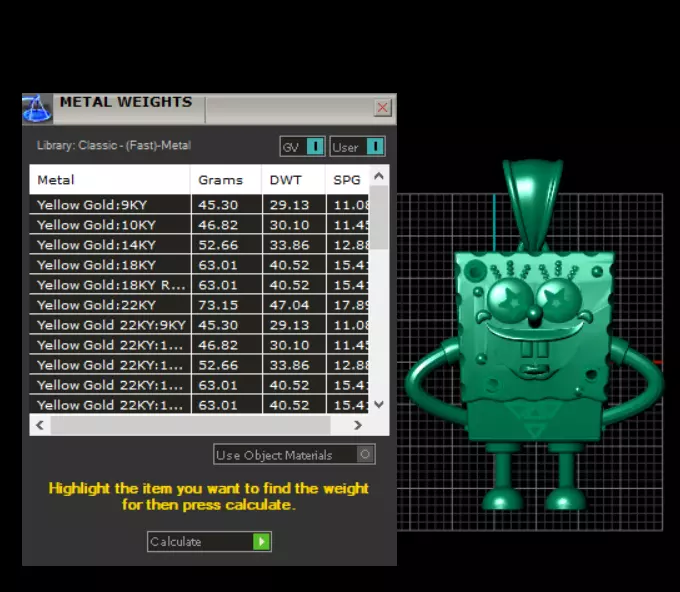Select the Yellow Gold:22KY row
680x592 pixels.
tap(199, 305)
